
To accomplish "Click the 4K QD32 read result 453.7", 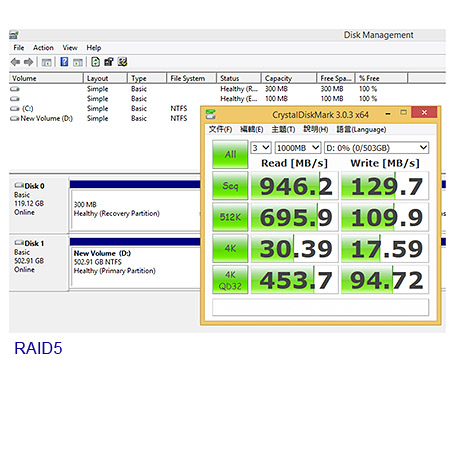I will (x=294, y=280).
